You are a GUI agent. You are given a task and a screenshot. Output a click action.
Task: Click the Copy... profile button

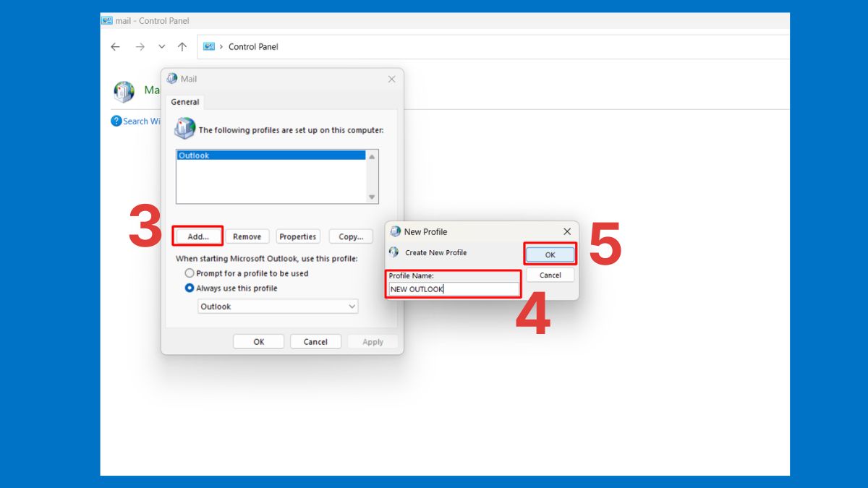(351, 236)
